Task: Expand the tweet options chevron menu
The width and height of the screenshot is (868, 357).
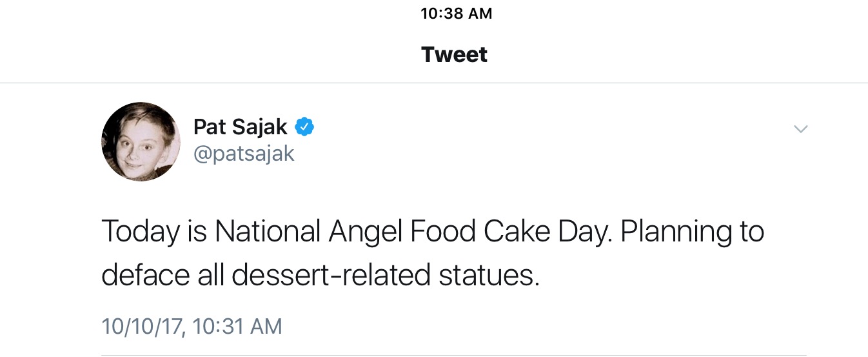Action: pyautogui.click(x=800, y=129)
